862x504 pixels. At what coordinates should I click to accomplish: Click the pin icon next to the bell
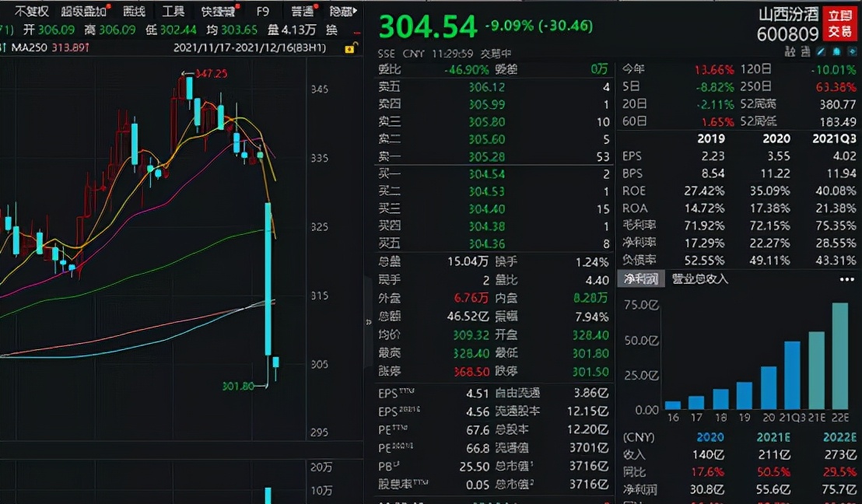coord(852,52)
